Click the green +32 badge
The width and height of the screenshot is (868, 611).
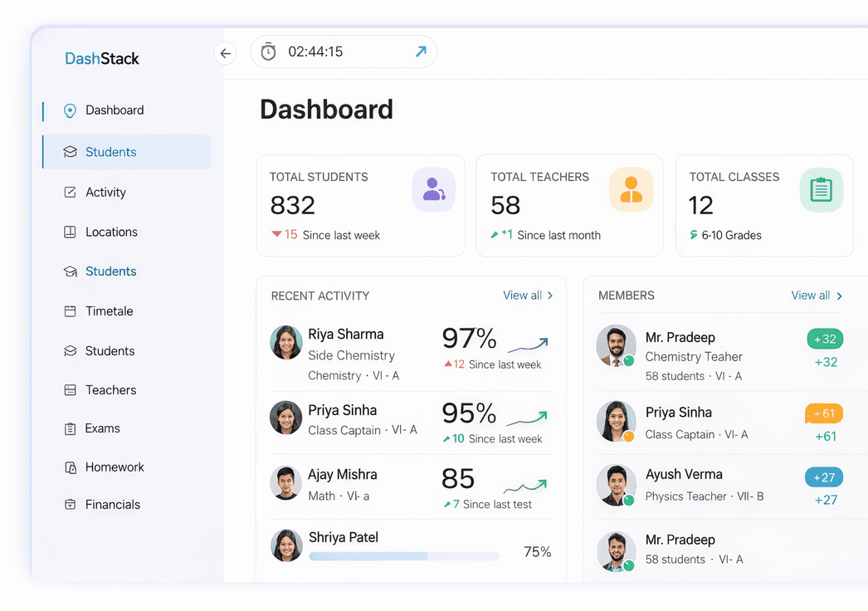pyautogui.click(x=825, y=339)
